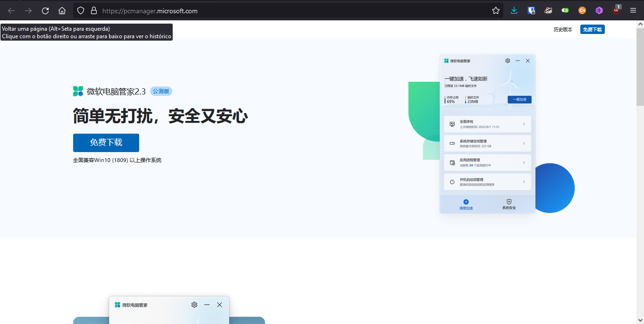Expand the 全面体检 row chevron

(x=524, y=124)
